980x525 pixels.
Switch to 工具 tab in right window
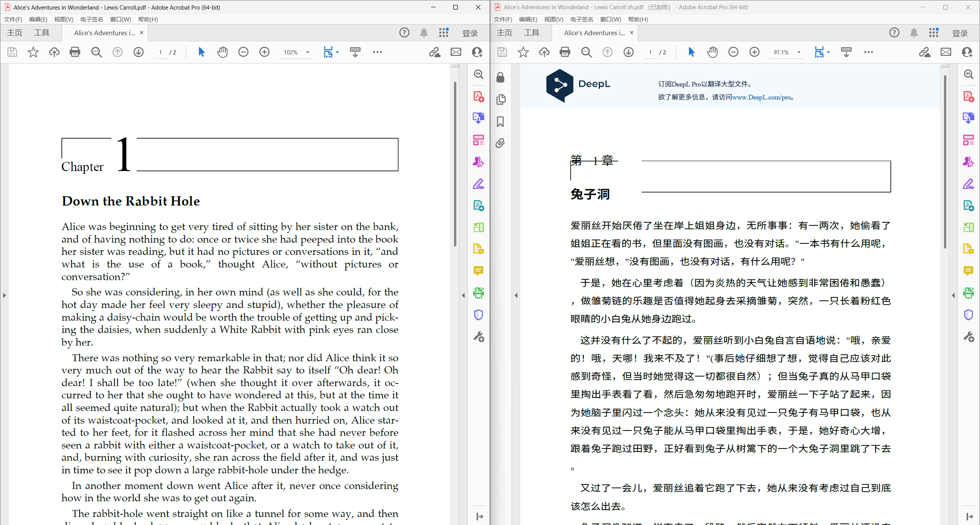pos(532,33)
